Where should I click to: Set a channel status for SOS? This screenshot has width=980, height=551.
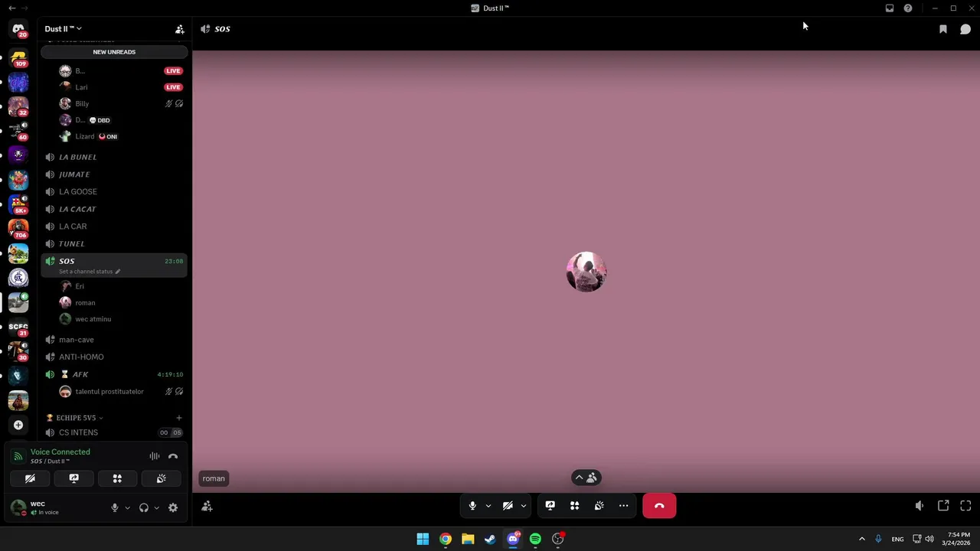coord(90,272)
